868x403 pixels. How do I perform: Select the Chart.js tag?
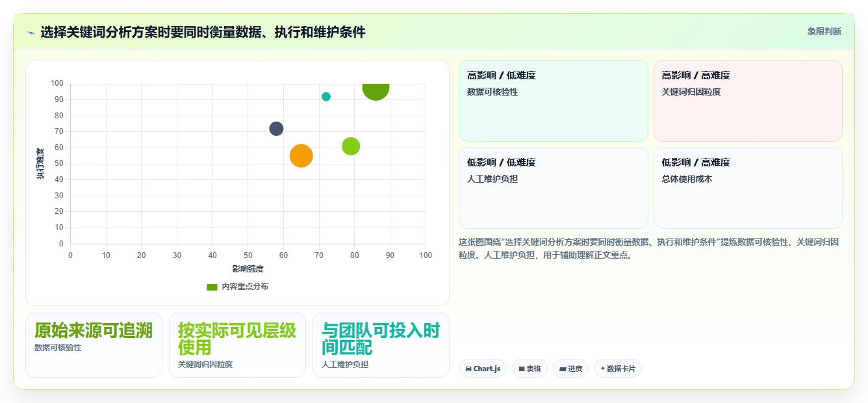pos(483,369)
